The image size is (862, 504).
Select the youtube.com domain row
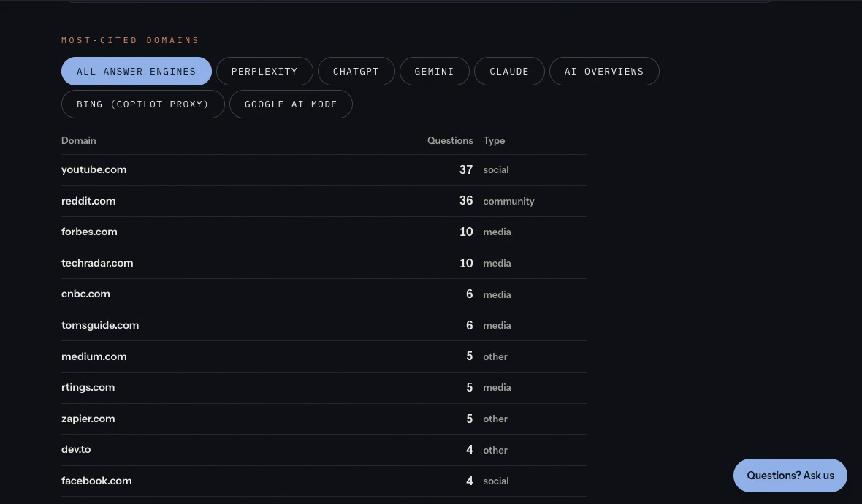(324, 170)
